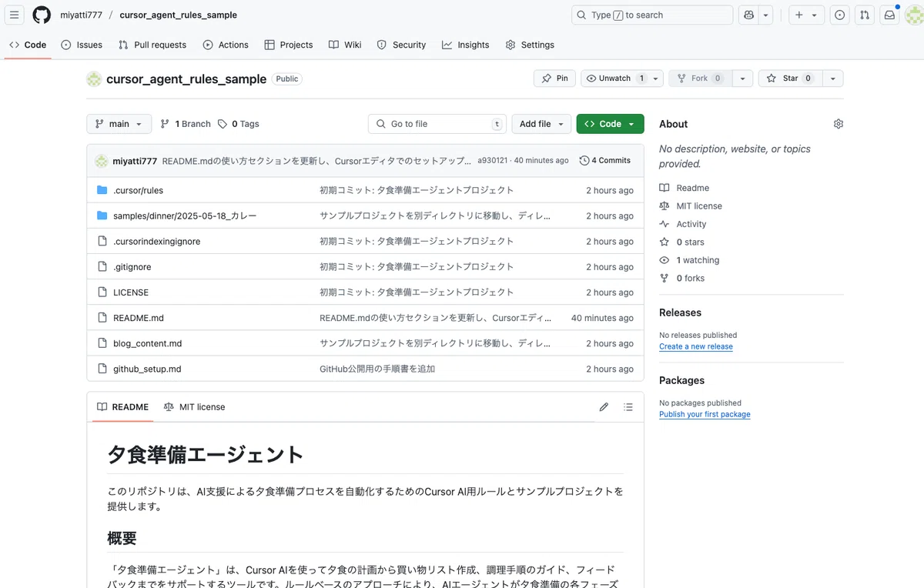
Task: Go to miyatti777 owner profile in breadcrumb
Action: pyautogui.click(x=81, y=15)
